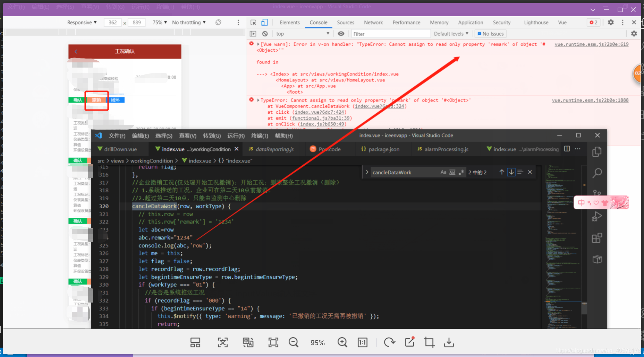The width and height of the screenshot is (644, 357).
Task: Open the No throttling dropdown
Action: 189,23
